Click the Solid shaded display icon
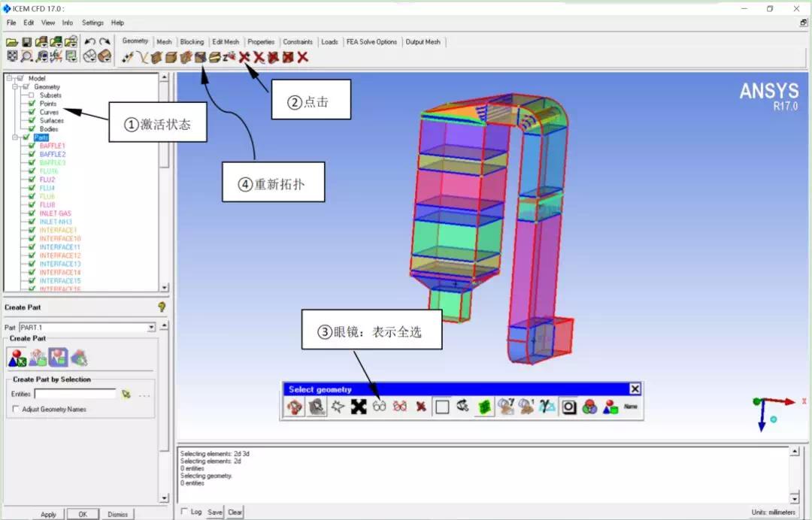This screenshot has width=812, height=520. click(x=105, y=56)
